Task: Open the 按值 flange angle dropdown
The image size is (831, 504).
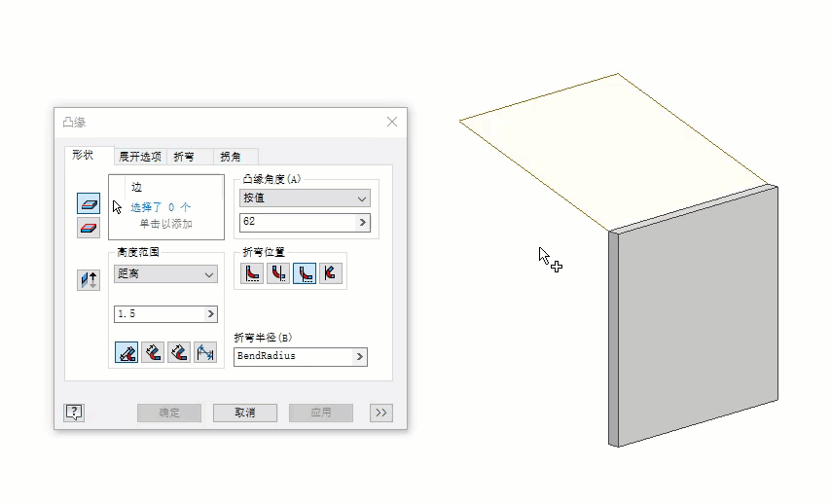Action: pyautogui.click(x=305, y=198)
